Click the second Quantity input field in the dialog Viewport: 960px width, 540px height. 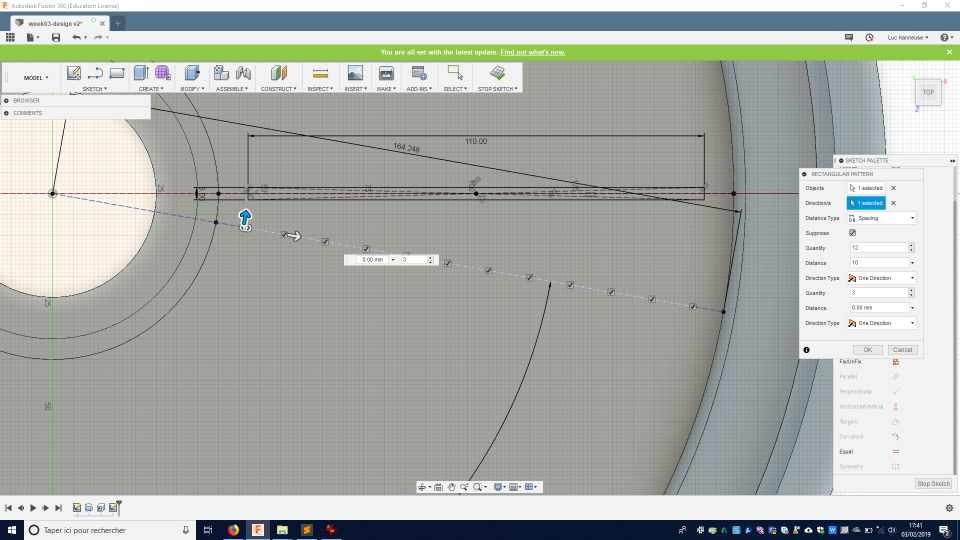(878, 293)
